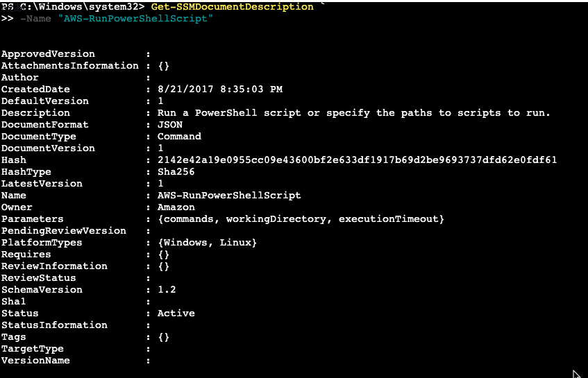Click the -Name parameter text
This screenshot has height=378, width=588.
pyautogui.click(x=35, y=19)
